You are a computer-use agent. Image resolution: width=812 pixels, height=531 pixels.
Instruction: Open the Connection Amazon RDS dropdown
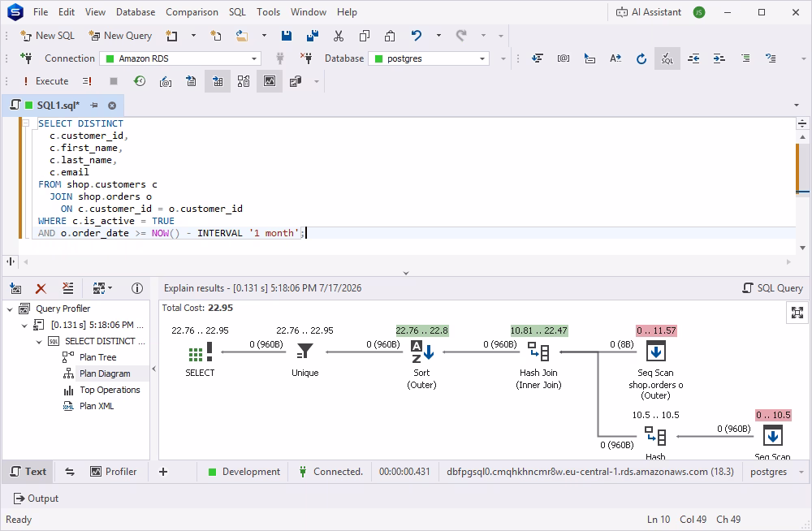click(253, 58)
